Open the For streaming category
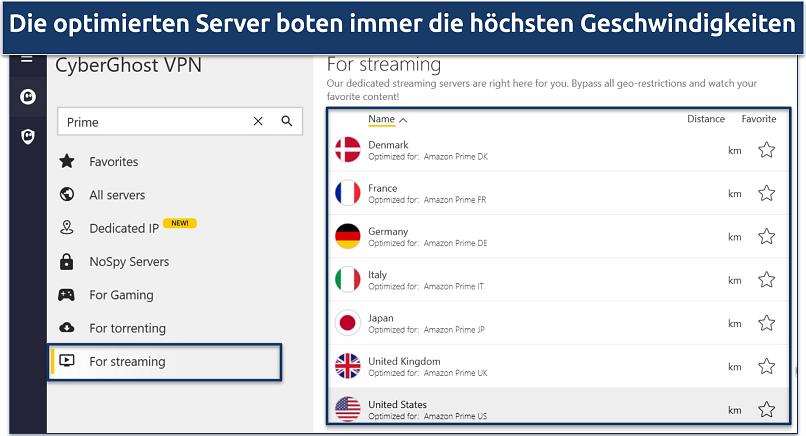Image resolution: width=806 pixels, height=436 pixels. click(x=127, y=362)
